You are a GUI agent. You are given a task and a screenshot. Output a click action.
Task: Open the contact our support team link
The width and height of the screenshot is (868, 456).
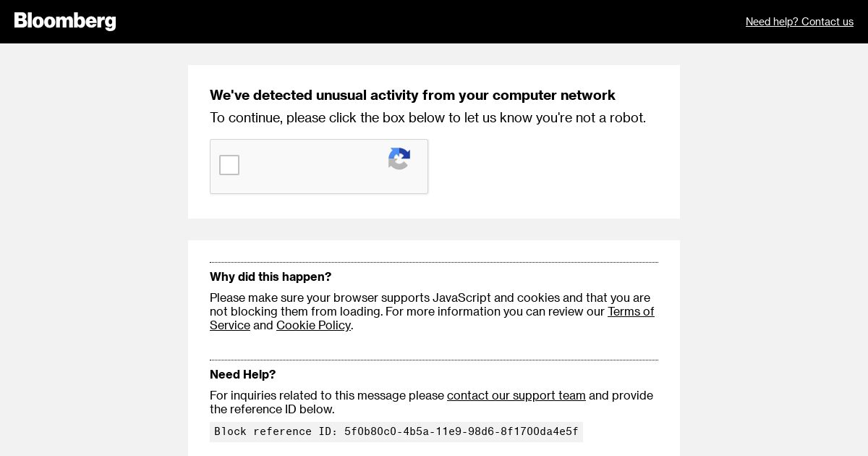click(516, 396)
